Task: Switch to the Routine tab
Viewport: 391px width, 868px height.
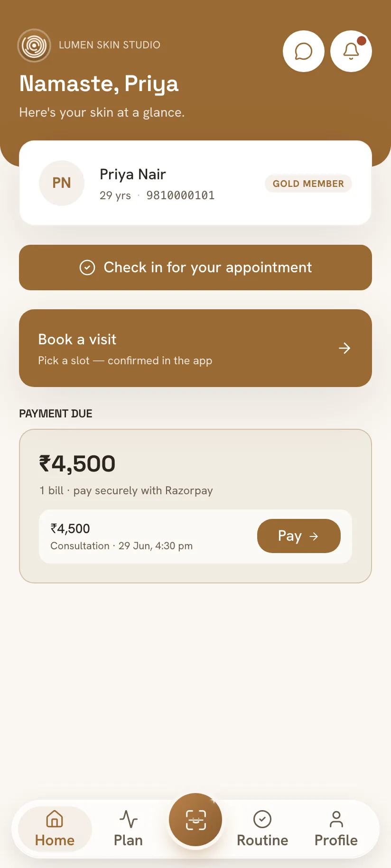Action: tap(262, 828)
